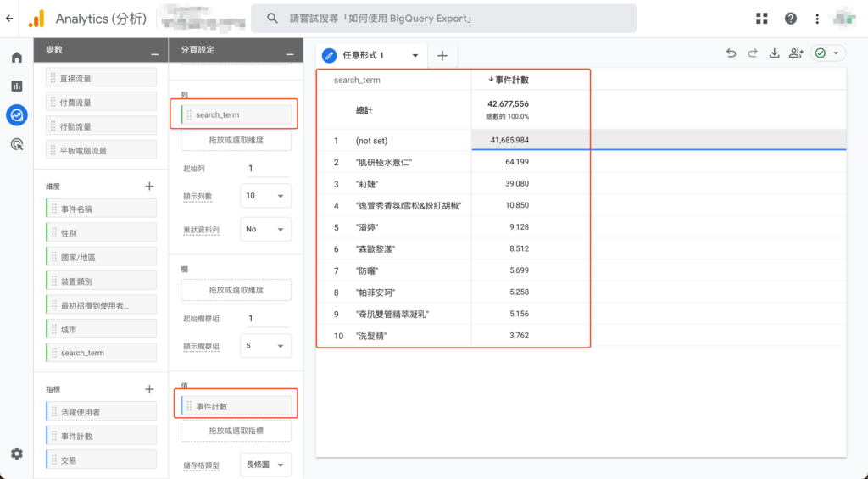Screen dimensions: 868x479
Task: Click 拖放或選取維度 box under 欄
Action: tap(236, 290)
